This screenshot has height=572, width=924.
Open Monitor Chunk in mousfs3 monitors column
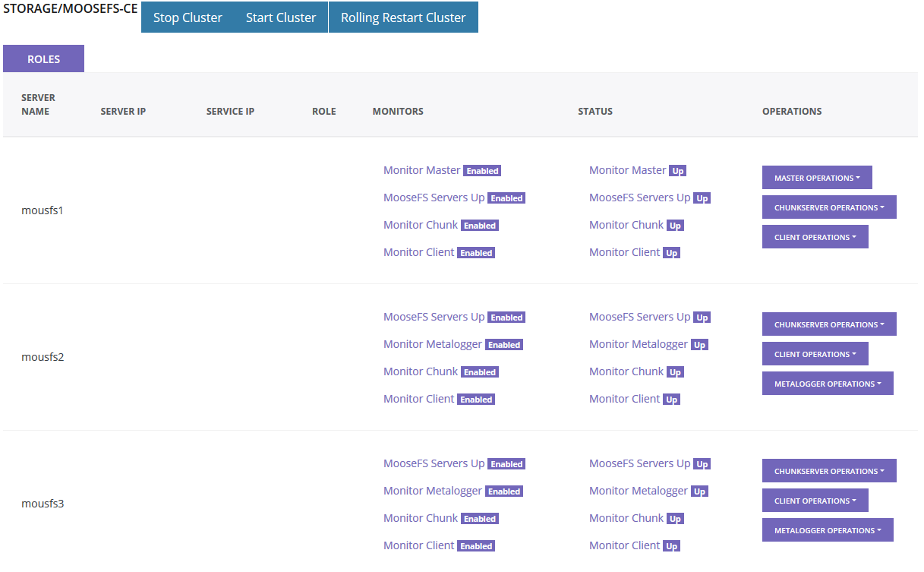click(x=421, y=518)
